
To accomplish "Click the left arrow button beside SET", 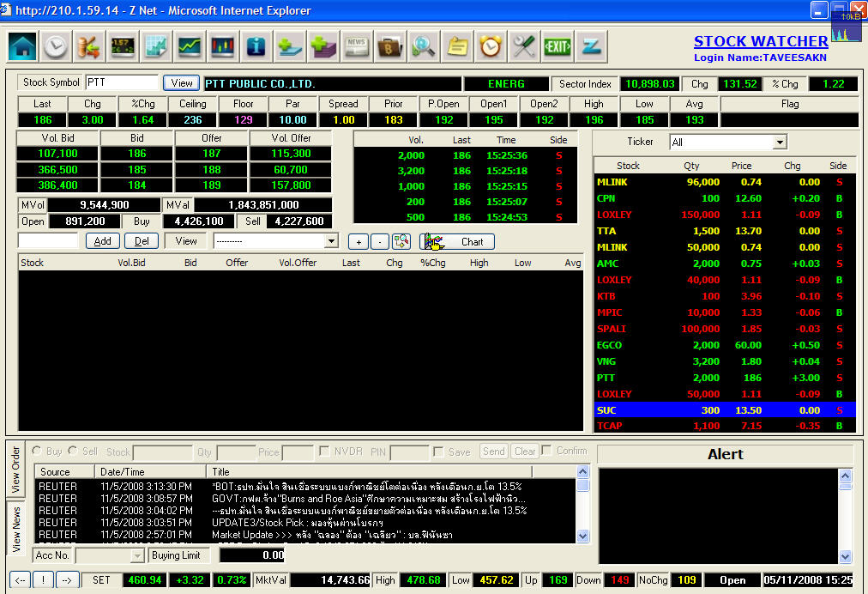I will [x=20, y=580].
